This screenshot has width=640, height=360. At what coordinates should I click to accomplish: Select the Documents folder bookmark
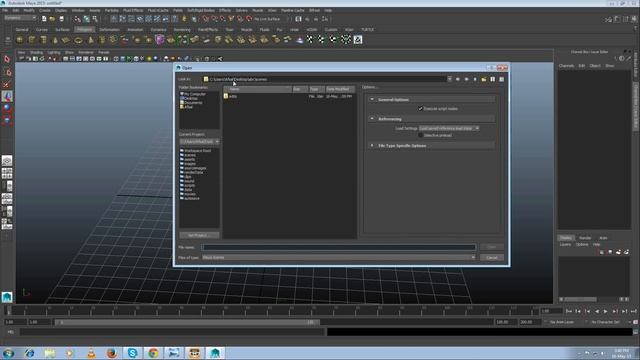coord(191,102)
